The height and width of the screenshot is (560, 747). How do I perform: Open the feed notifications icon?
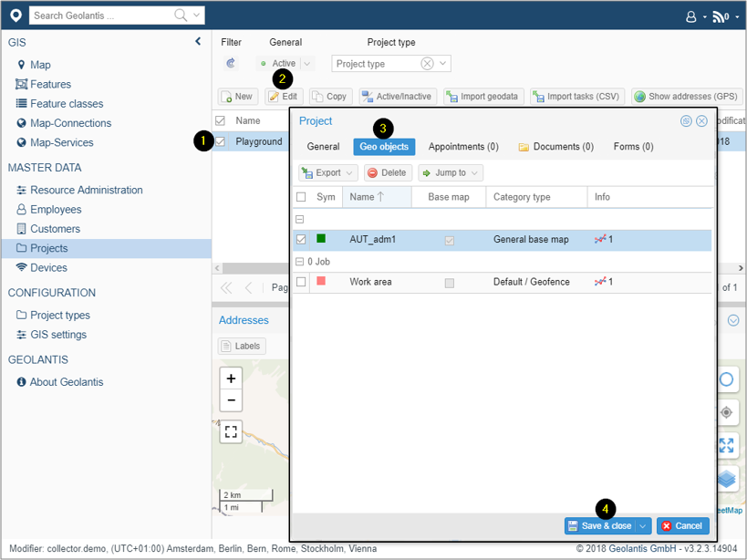[x=721, y=17]
